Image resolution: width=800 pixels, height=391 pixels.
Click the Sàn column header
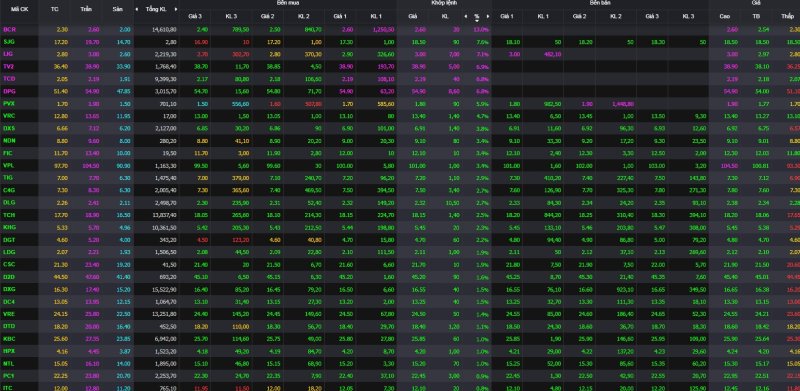(x=117, y=9)
